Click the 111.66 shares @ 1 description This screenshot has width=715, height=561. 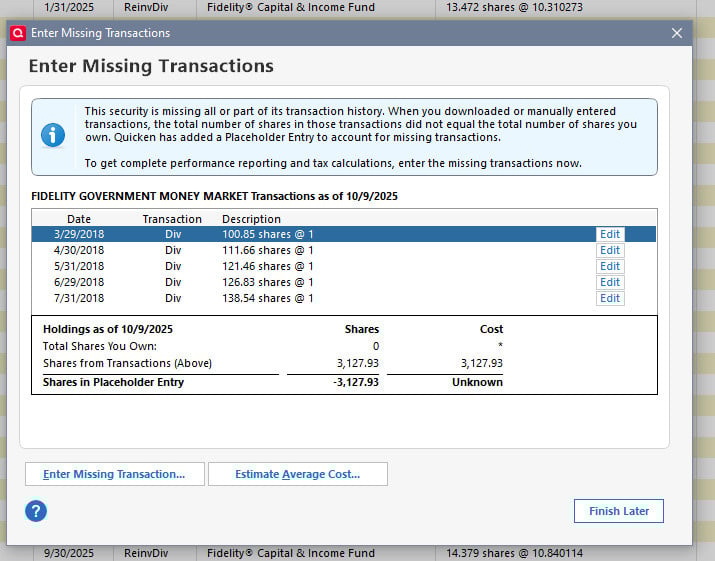268,250
